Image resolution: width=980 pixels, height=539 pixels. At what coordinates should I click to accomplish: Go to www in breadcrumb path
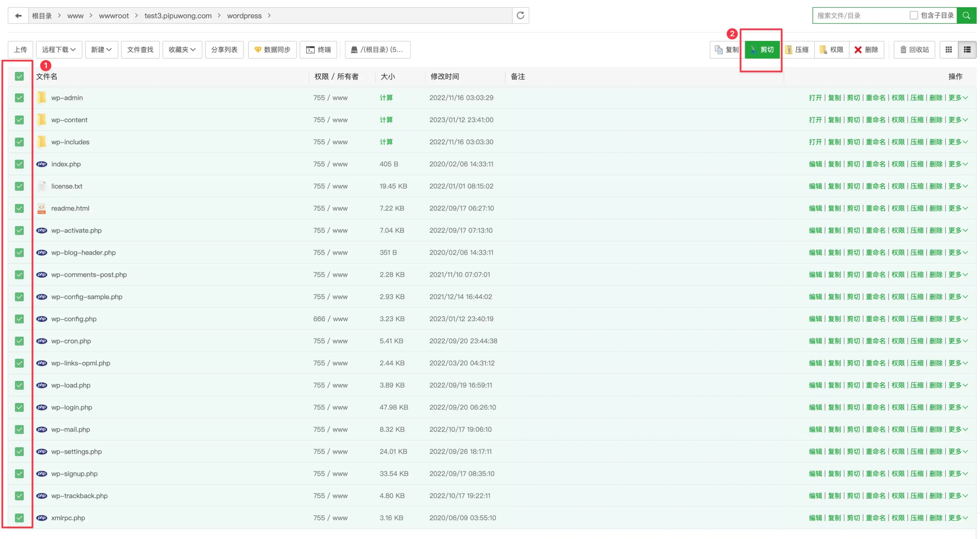point(75,16)
